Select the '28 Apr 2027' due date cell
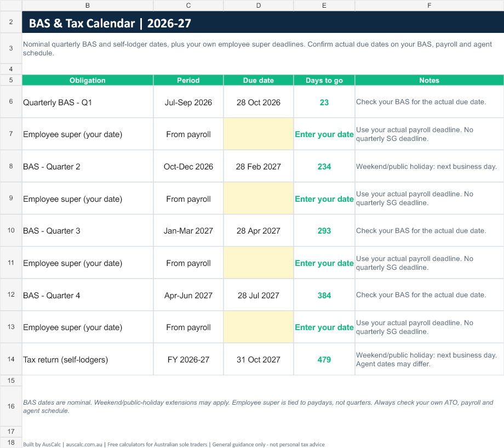 click(259, 230)
